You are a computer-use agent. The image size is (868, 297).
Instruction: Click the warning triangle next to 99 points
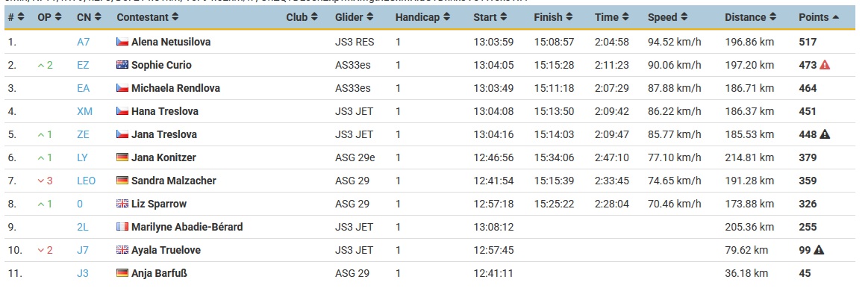(x=819, y=250)
